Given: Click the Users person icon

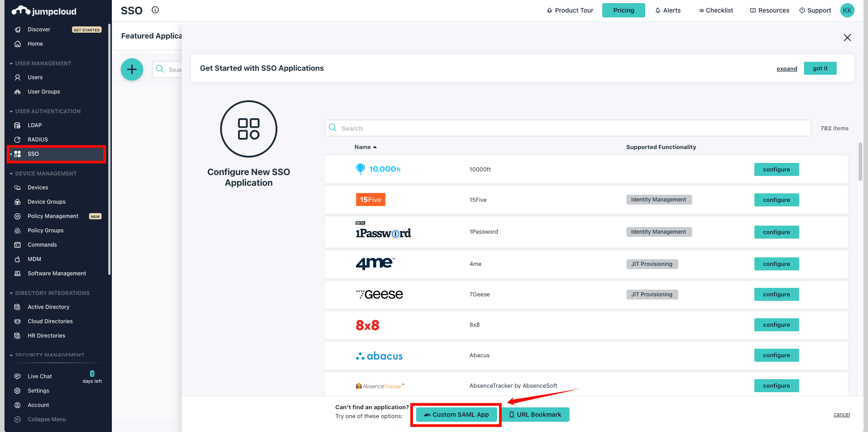Looking at the screenshot, I should point(17,77).
